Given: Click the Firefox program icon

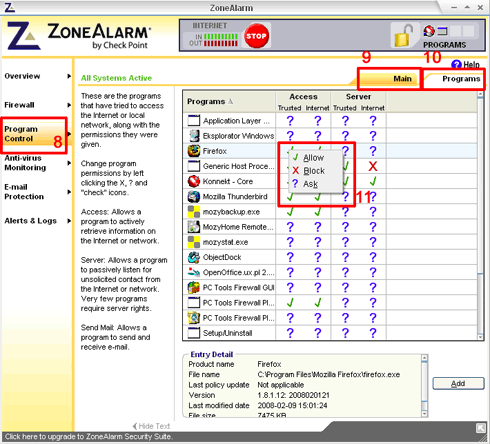Looking at the screenshot, I should tap(194, 151).
